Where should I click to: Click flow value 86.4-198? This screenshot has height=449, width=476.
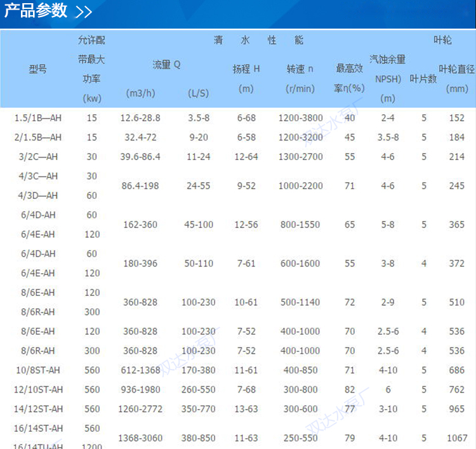click(x=140, y=186)
